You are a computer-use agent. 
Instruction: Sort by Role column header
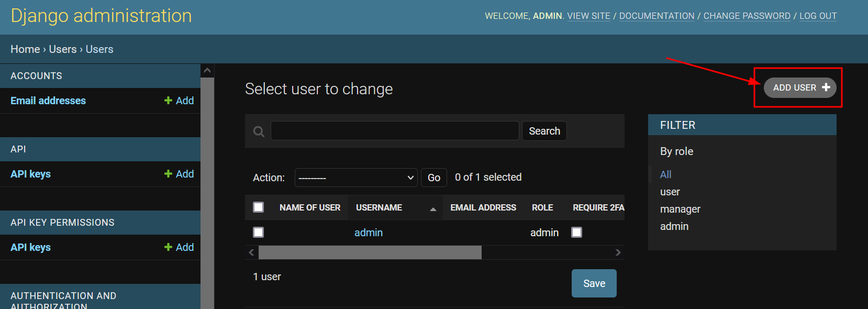point(542,207)
